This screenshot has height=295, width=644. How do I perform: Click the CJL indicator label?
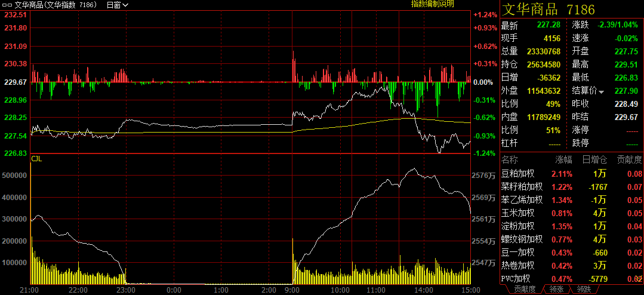tap(36, 159)
